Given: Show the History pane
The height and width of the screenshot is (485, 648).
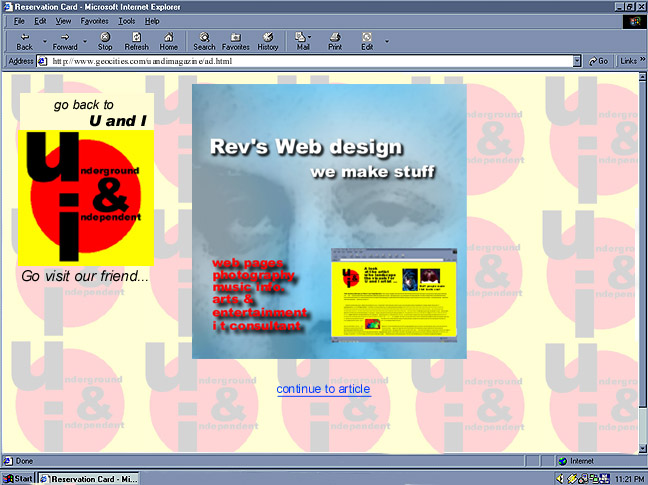Looking at the screenshot, I should [268, 40].
